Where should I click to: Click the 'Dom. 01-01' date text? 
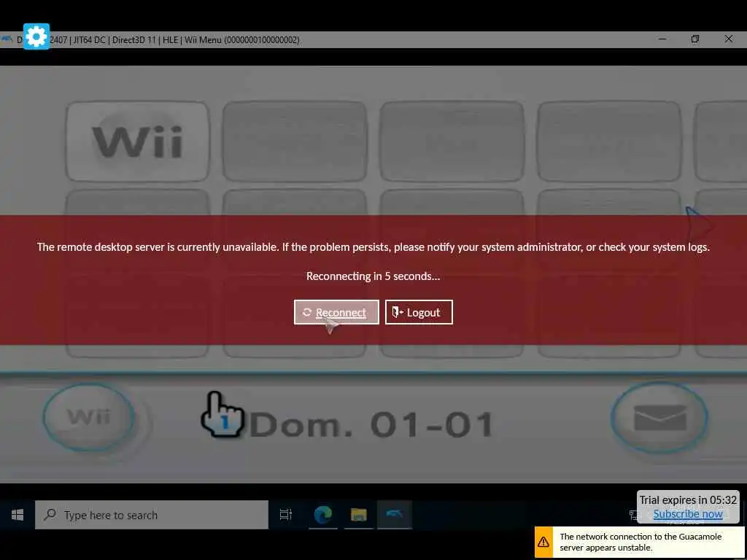click(371, 425)
